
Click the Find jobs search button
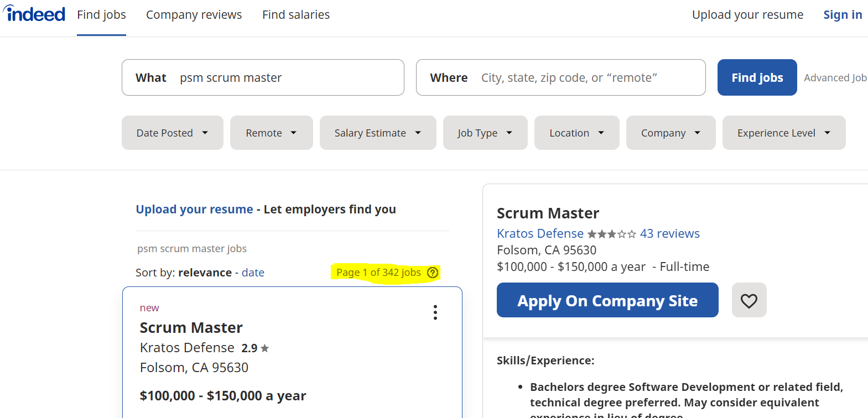click(x=757, y=77)
